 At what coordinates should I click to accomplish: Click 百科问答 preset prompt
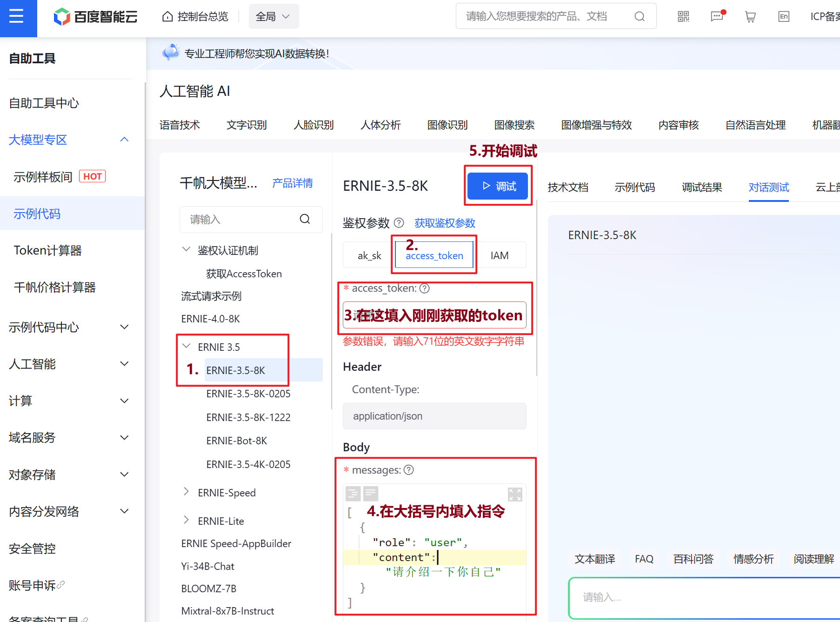(693, 559)
